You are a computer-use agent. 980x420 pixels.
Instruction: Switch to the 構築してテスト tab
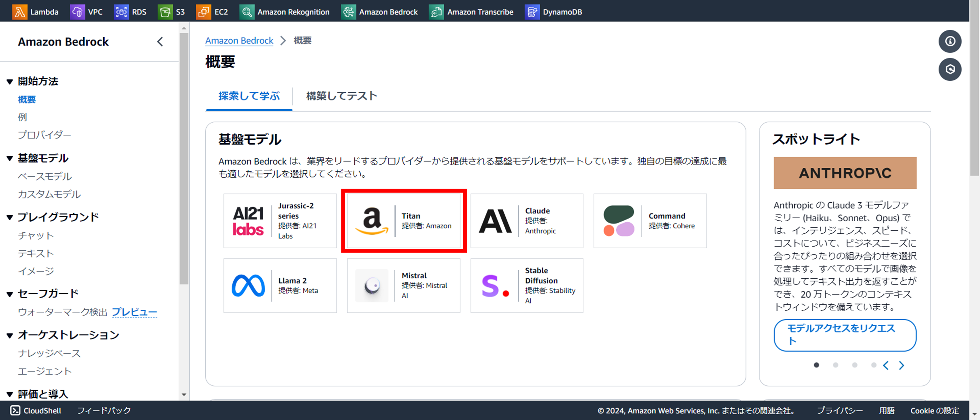[x=341, y=96]
